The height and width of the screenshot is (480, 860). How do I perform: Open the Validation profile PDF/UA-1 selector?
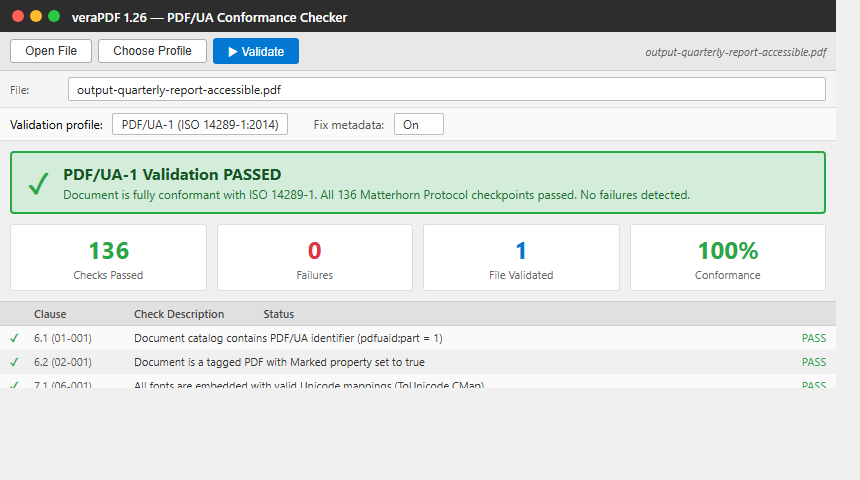[x=200, y=125]
